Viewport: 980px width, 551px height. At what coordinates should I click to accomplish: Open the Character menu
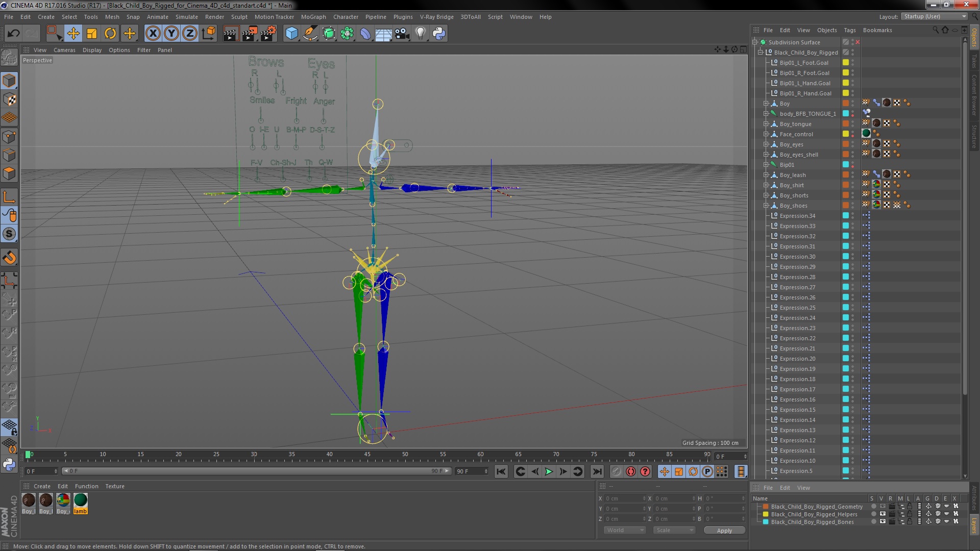tap(346, 17)
